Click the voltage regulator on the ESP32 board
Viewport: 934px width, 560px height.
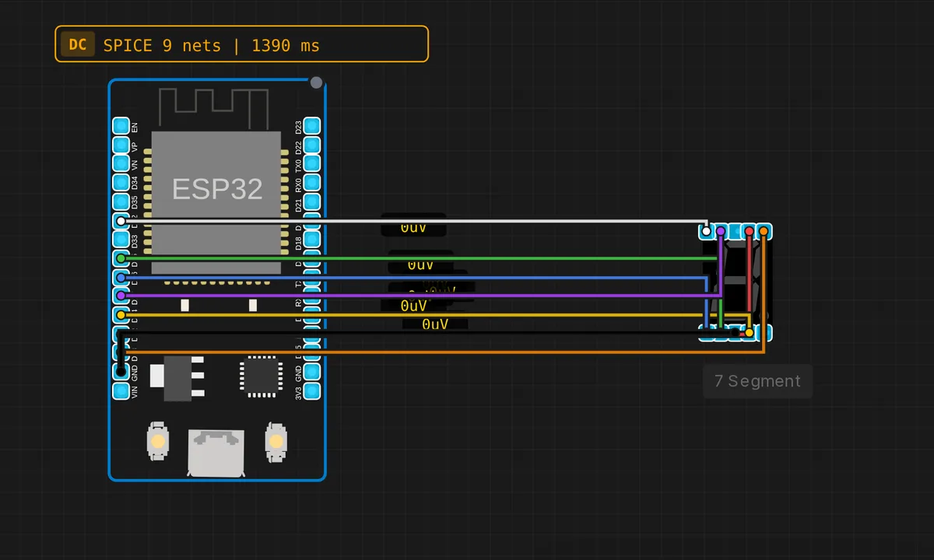click(177, 379)
